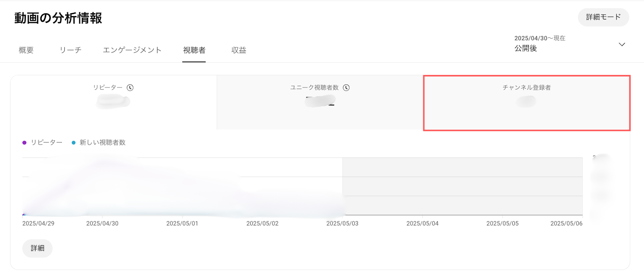The width and height of the screenshot is (644, 279).
Task: Click the 2025/04/30 axis date label
Action: pos(102,223)
